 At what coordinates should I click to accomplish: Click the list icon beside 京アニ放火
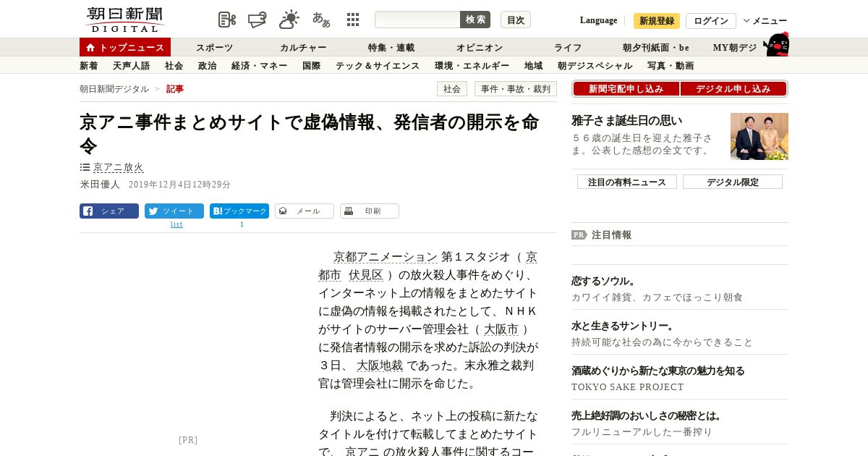click(x=85, y=167)
